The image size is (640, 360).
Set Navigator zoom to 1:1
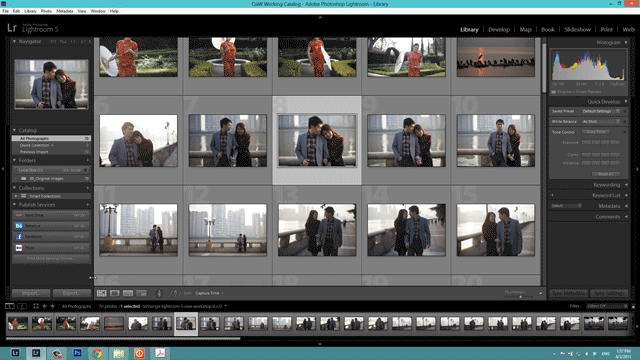pos(73,42)
